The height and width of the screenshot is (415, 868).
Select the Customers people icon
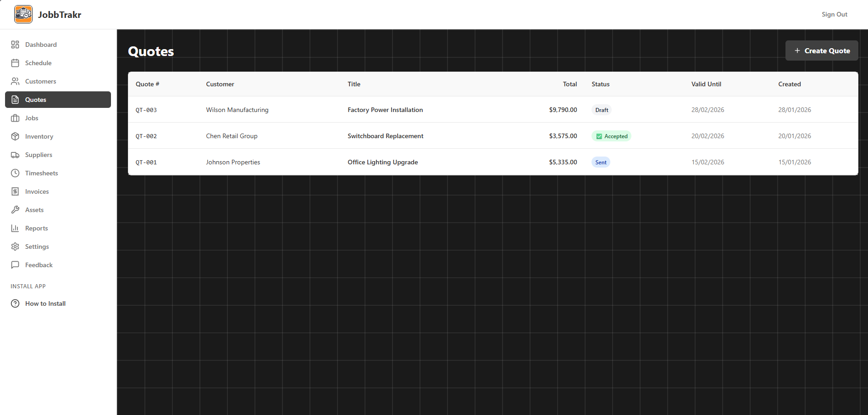click(15, 81)
